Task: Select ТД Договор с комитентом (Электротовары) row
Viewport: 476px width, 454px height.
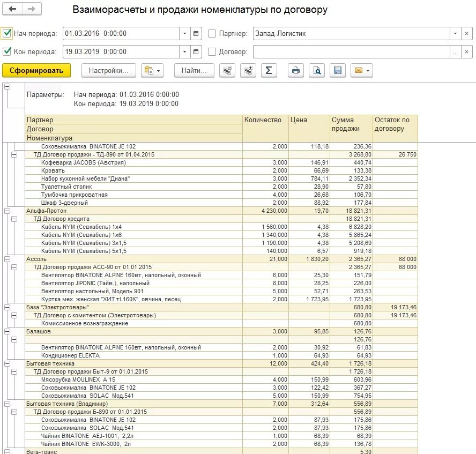Action: point(221,315)
